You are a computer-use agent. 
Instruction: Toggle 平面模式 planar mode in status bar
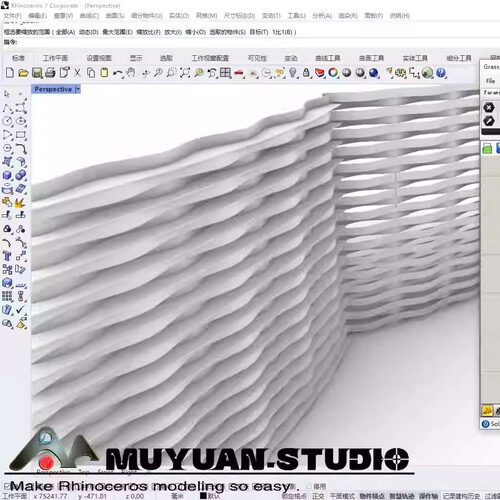pos(342,496)
